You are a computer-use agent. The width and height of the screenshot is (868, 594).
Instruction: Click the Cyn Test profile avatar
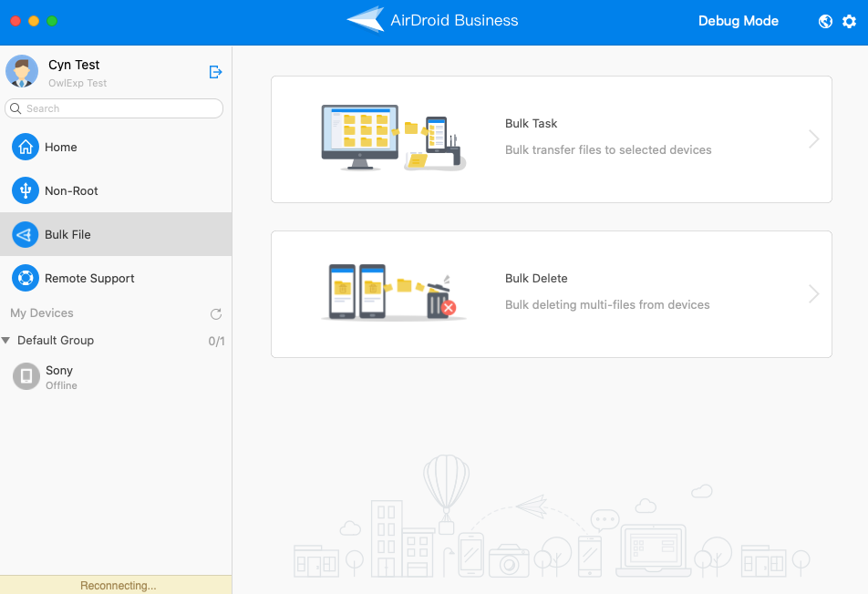tap(22, 71)
